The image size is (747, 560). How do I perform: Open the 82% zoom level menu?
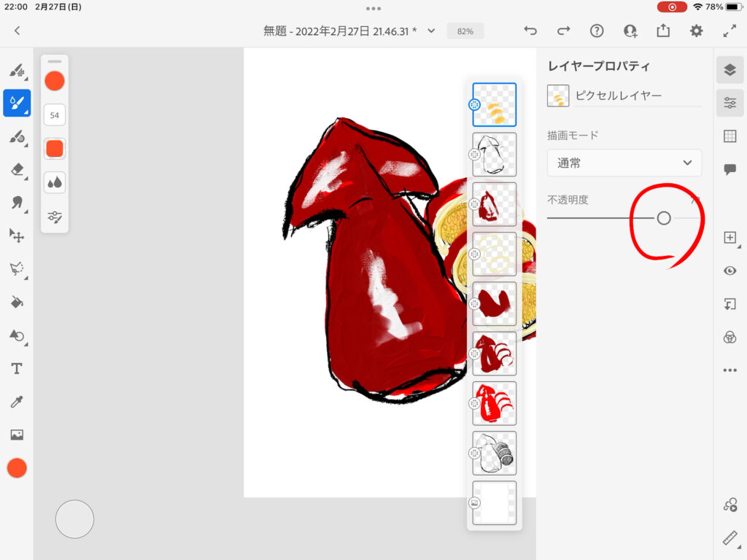[x=465, y=31]
